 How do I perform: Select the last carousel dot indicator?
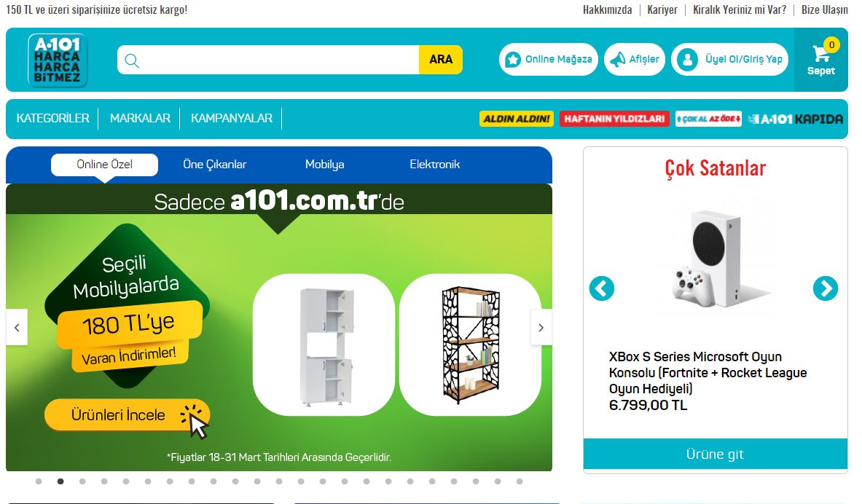(x=520, y=481)
